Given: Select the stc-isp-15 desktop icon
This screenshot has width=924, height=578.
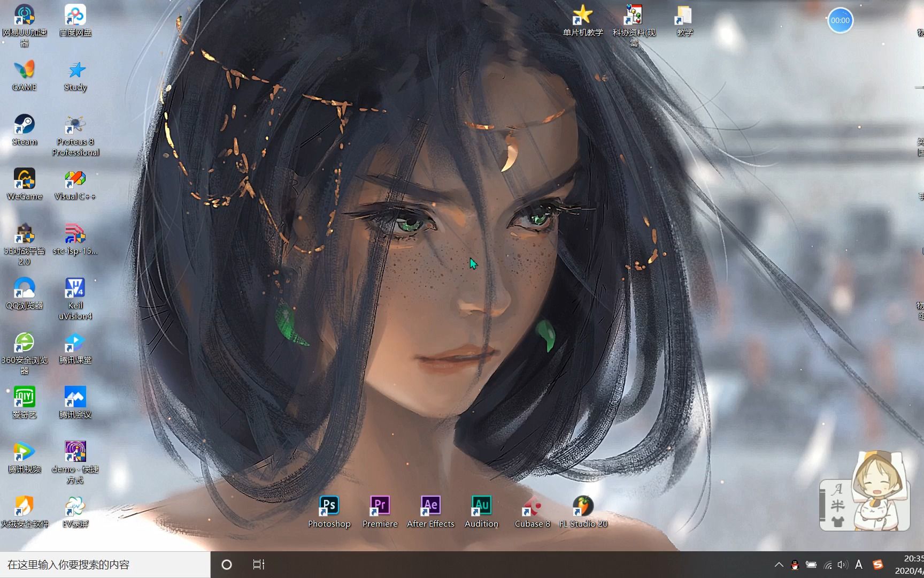Looking at the screenshot, I should point(75,239).
